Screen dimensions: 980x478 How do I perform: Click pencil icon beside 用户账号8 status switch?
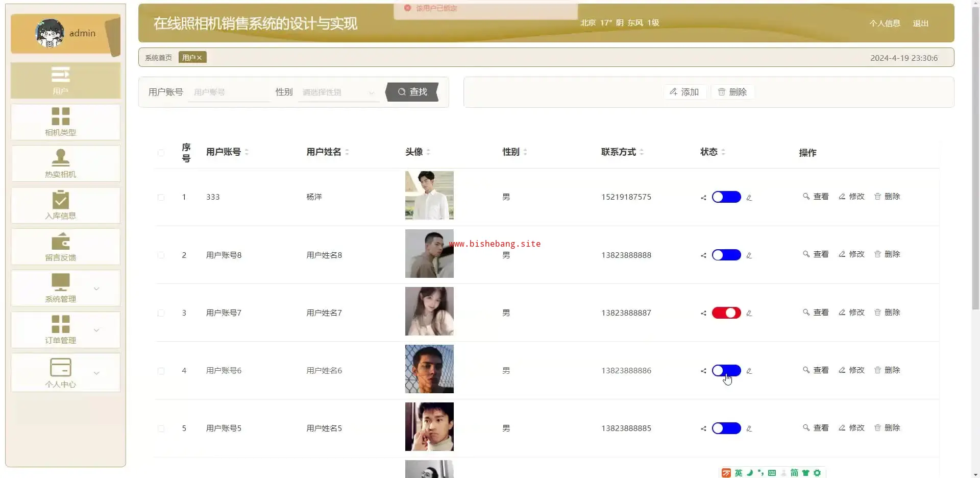[749, 255]
